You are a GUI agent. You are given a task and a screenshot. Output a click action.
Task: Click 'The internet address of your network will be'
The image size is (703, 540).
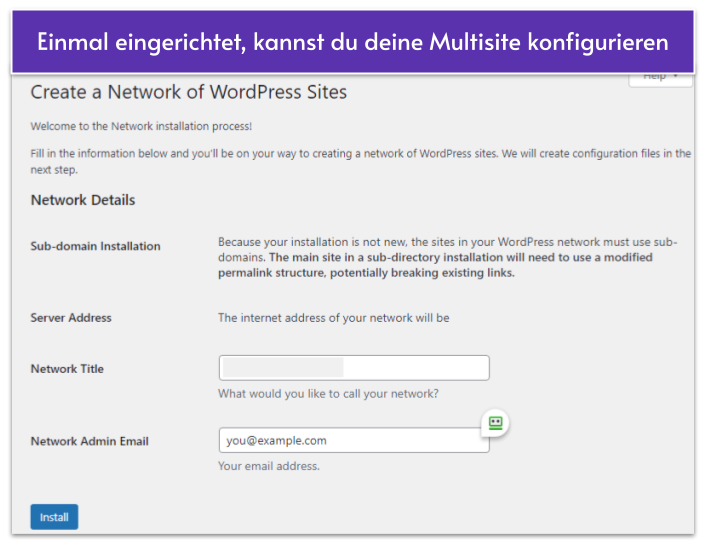tap(334, 318)
